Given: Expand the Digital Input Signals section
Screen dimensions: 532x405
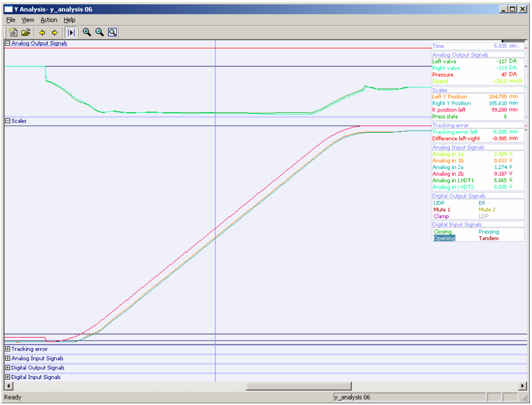Looking at the screenshot, I should tap(8, 377).
